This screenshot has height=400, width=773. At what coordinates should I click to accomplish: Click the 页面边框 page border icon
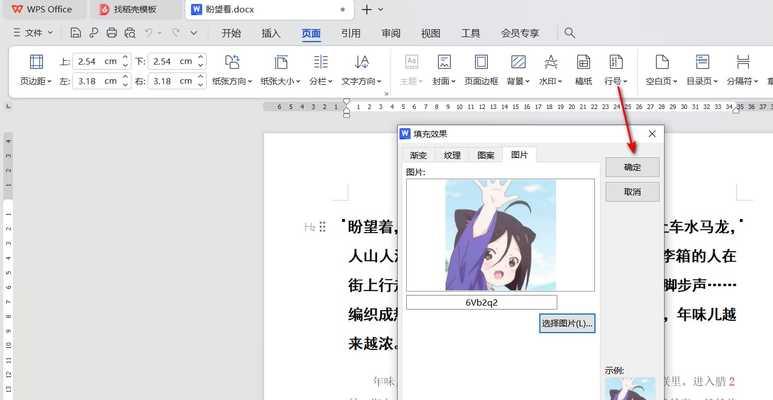tap(481, 62)
